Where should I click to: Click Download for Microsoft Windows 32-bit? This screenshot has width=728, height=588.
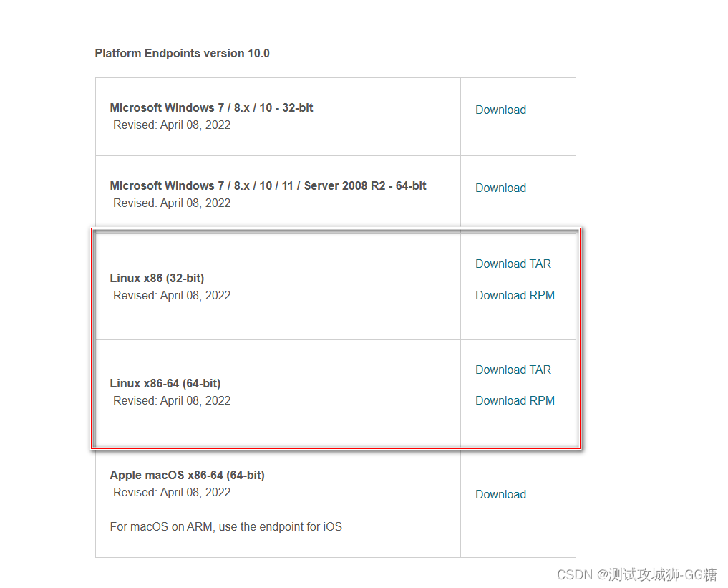(x=500, y=110)
